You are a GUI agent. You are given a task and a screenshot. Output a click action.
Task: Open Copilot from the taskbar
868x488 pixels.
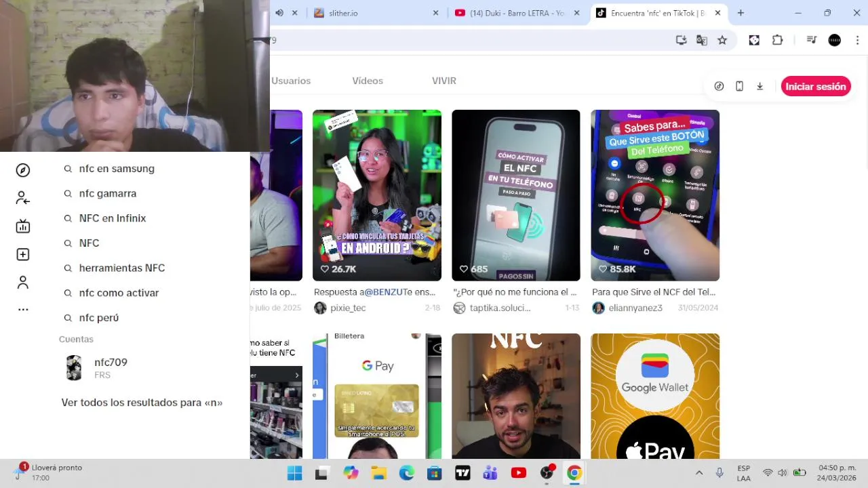(351, 473)
